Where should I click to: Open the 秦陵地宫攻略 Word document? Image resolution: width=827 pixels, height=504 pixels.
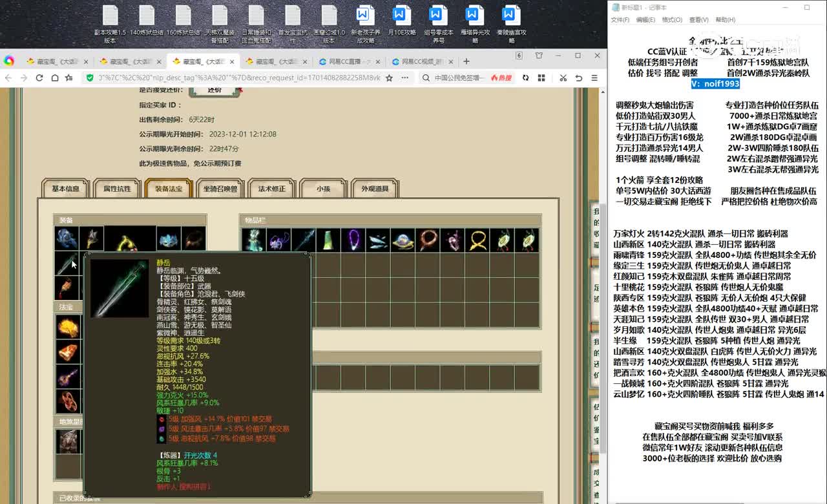pyautogui.click(x=512, y=23)
